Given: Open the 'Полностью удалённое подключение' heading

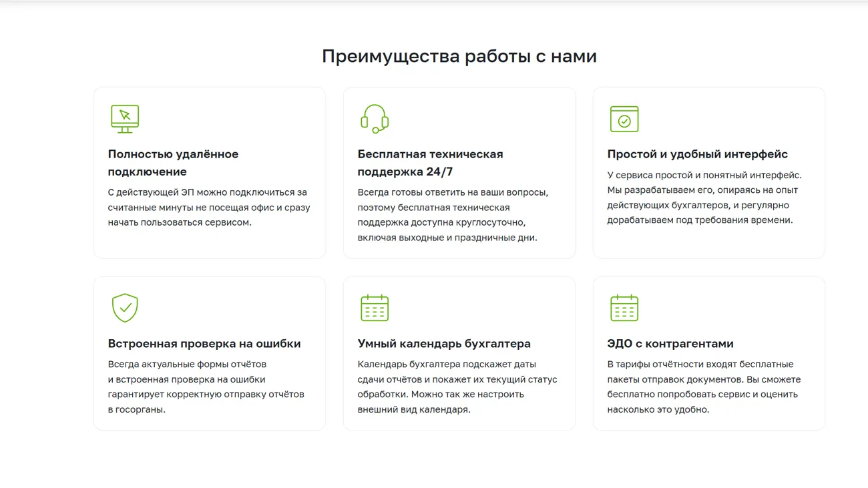Looking at the screenshot, I should [173, 162].
